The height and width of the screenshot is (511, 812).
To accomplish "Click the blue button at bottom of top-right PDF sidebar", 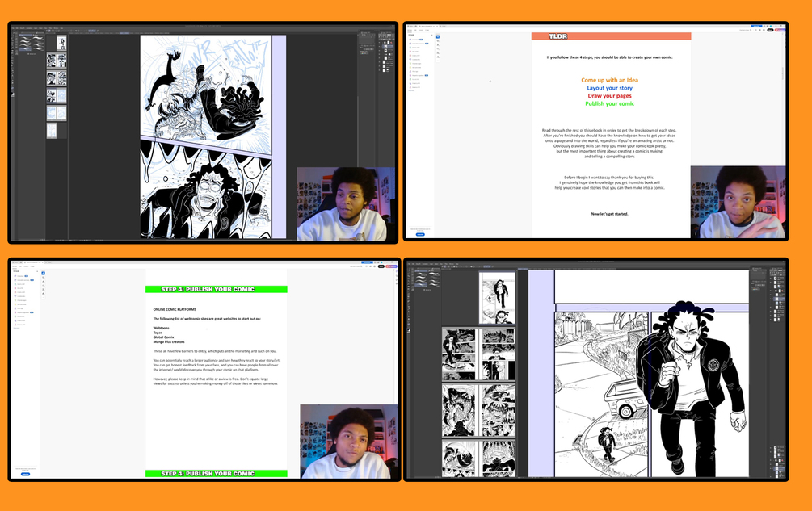I will 420,234.
